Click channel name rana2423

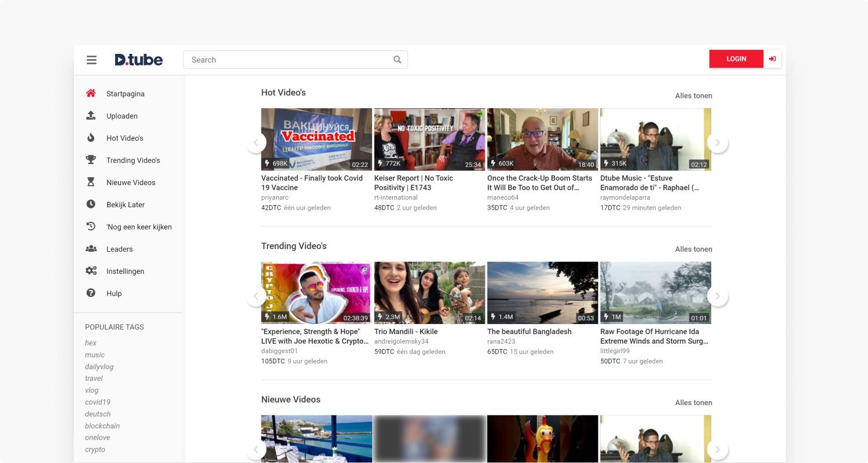coord(501,342)
